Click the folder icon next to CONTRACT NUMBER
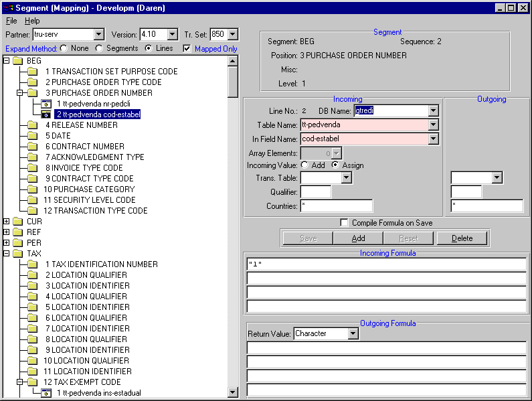The width and height of the screenshot is (532, 401). tap(32, 147)
